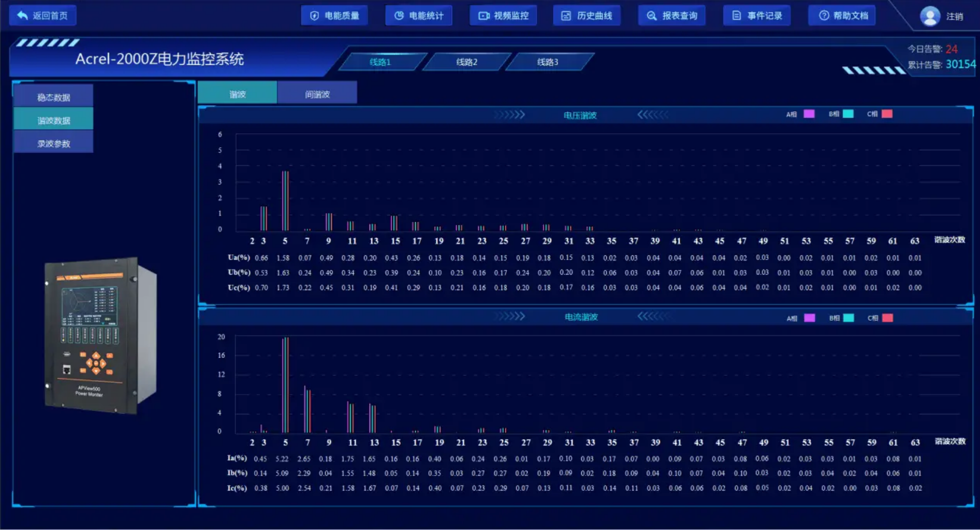Click the camera icon on 视频监控
Viewport: 980px width, 530px height.
[484, 16]
